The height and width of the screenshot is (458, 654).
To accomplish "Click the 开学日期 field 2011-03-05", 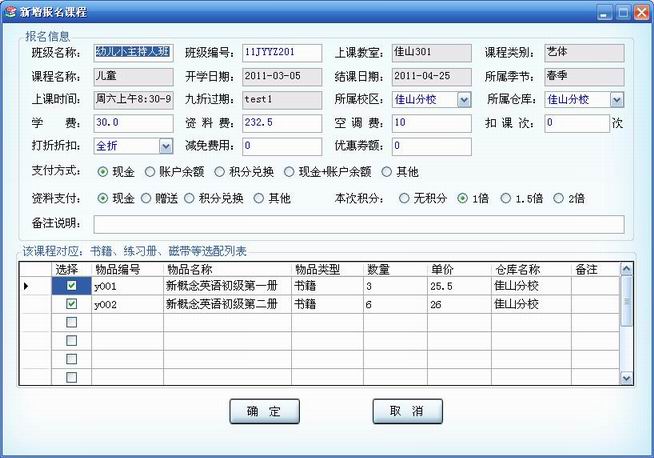I will coord(282,77).
